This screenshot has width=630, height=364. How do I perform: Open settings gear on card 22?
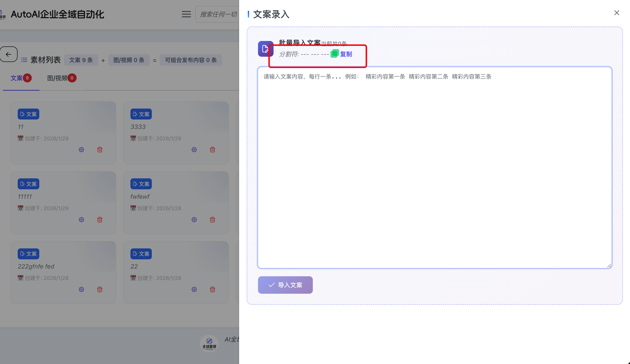194,289
